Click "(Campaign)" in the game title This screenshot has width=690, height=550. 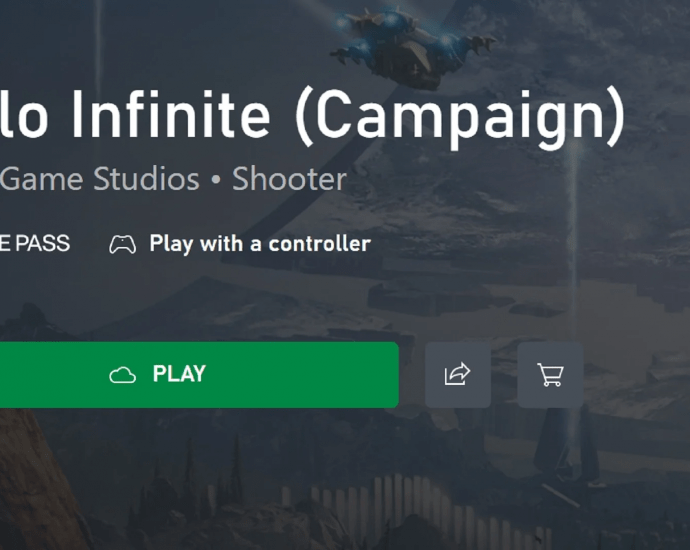pyautogui.click(x=460, y=117)
